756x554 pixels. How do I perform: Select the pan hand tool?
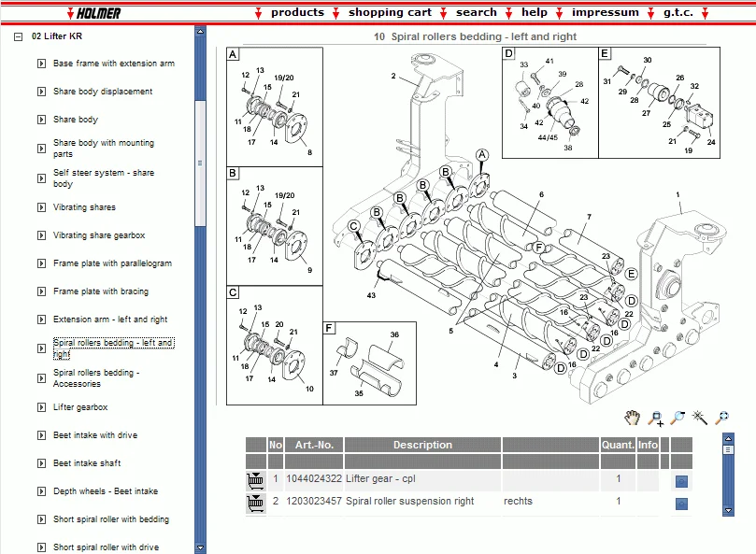(x=632, y=418)
